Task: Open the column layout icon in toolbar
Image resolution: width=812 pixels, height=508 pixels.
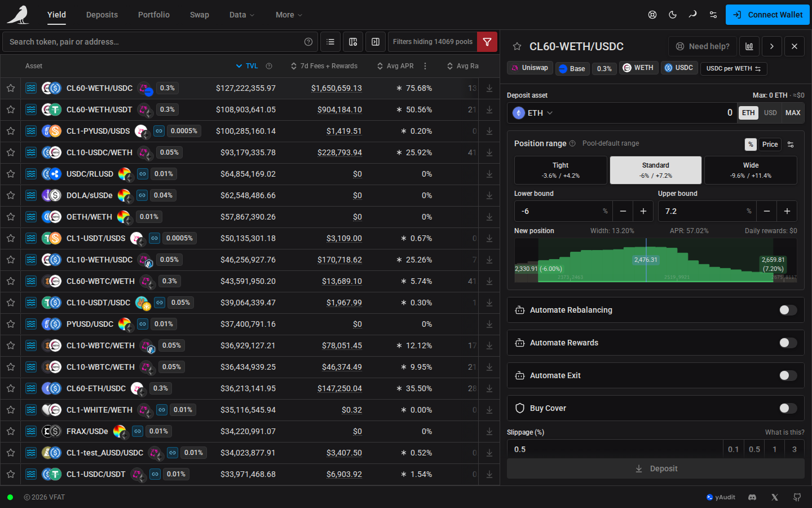Action: point(353,42)
